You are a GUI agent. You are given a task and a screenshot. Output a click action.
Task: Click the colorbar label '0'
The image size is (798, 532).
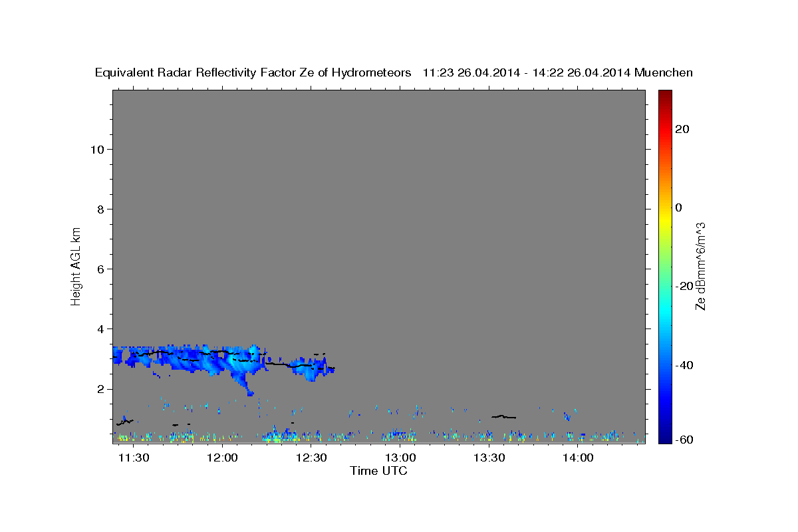pyautogui.click(x=679, y=207)
